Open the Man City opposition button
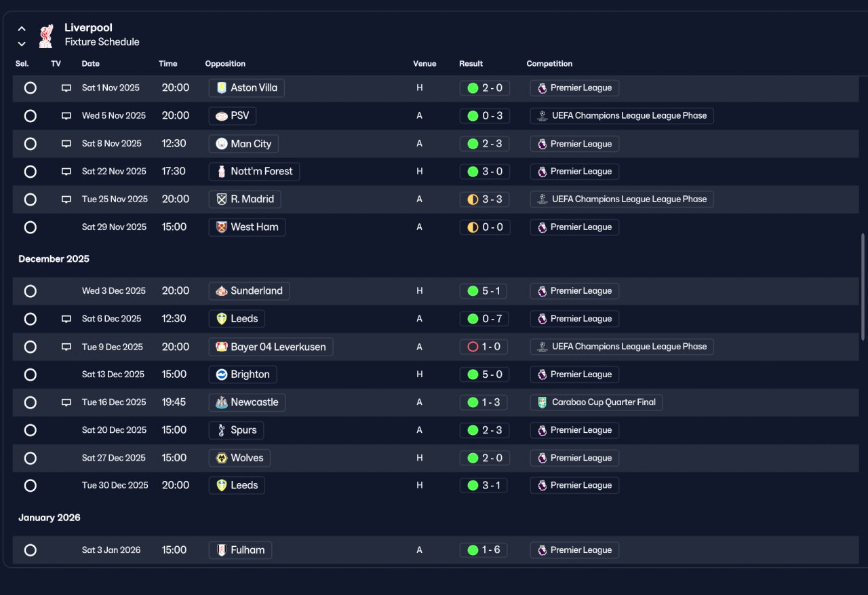This screenshot has height=595, width=868. (243, 144)
